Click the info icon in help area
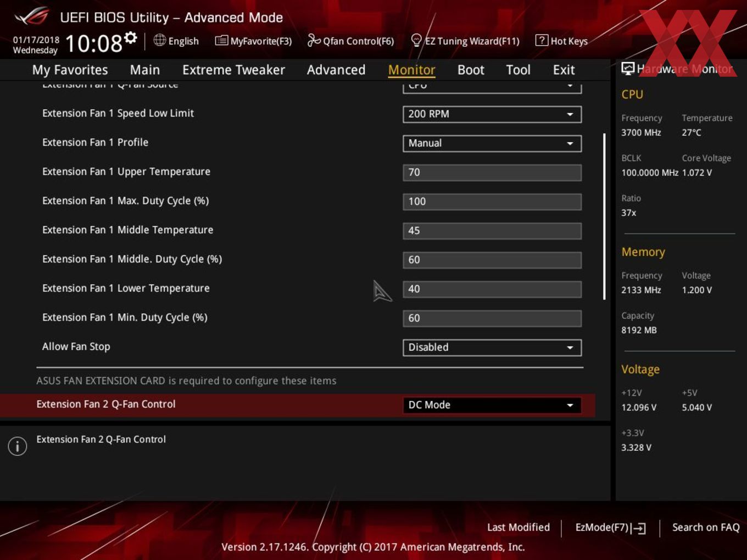 (x=18, y=446)
